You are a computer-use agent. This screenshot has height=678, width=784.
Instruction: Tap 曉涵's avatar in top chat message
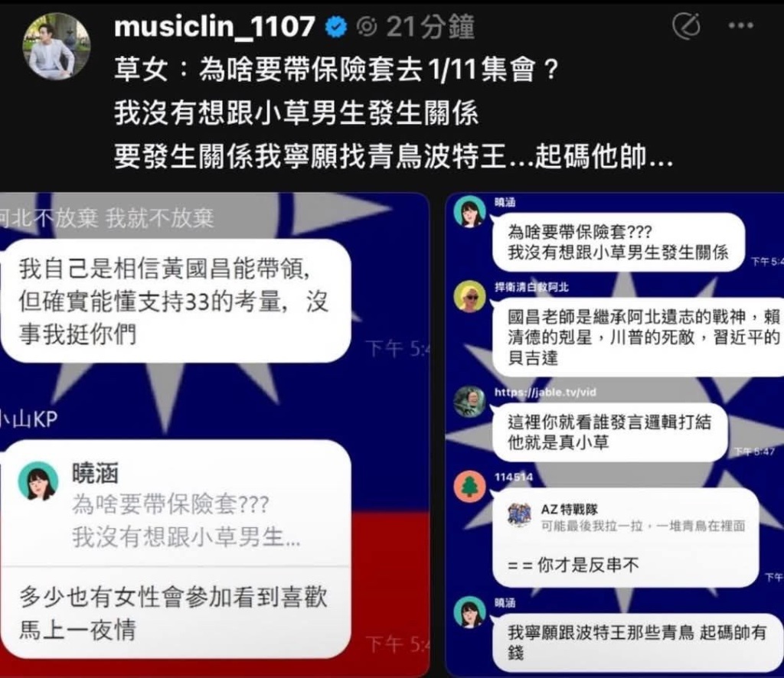pyautogui.click(x=469, y=211)
